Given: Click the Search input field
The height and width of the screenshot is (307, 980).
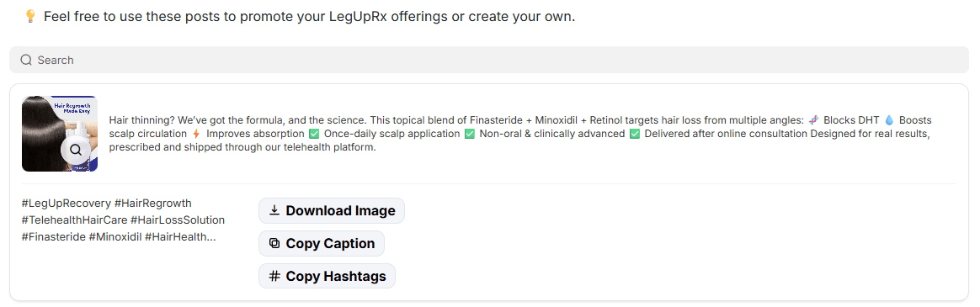Looking at the screenshot, I should coord(489,60).
